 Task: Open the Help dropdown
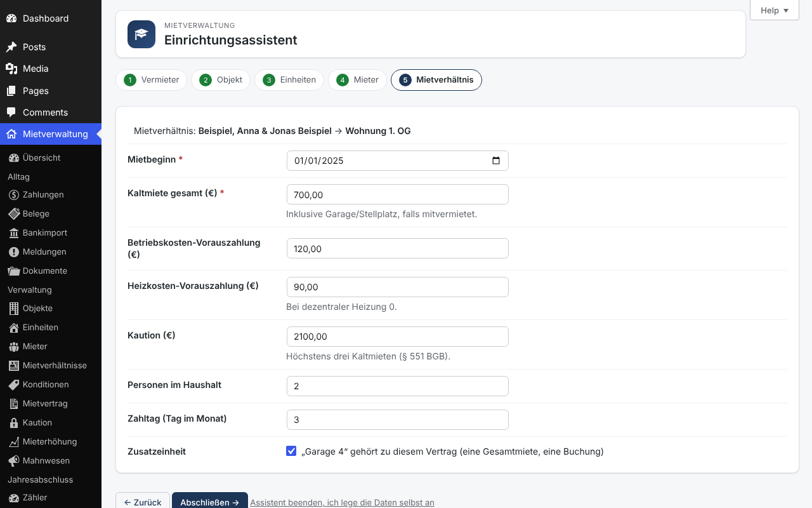click(775, 10)
